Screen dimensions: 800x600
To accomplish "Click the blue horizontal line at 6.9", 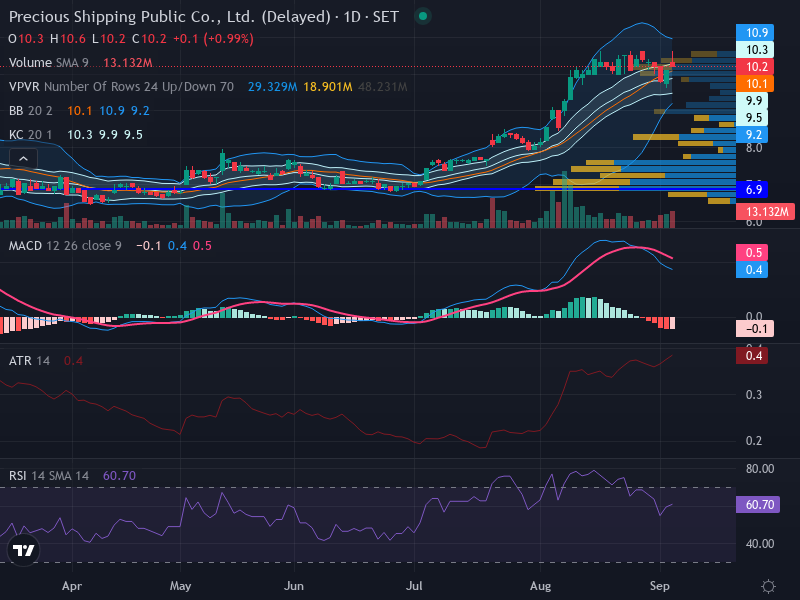I will coord(367,189).
